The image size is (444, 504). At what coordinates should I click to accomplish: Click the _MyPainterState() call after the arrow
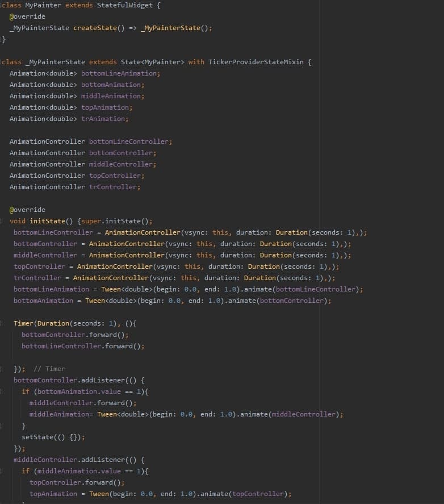pyautogui.click(x=176, y=28)
